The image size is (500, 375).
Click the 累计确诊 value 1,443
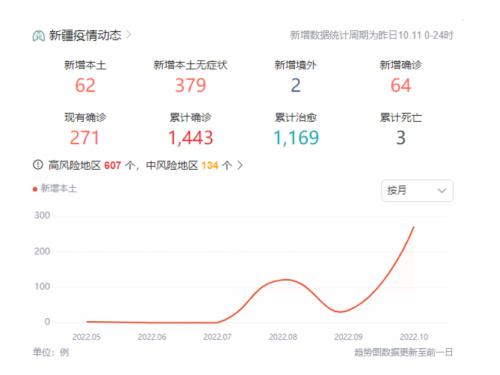click(190, 138)
